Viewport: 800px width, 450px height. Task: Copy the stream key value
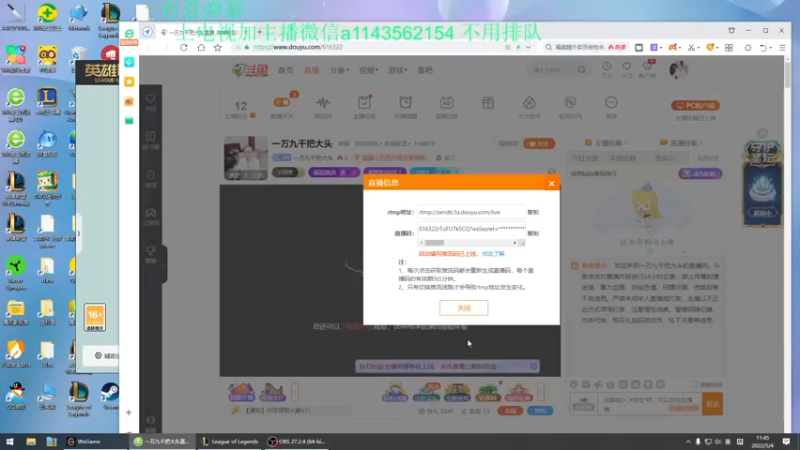tap(533, 233)
